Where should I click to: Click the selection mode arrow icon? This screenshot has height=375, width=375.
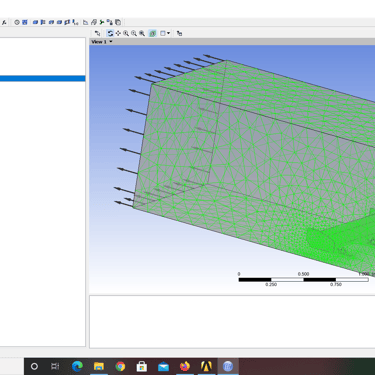click(97, 33)
